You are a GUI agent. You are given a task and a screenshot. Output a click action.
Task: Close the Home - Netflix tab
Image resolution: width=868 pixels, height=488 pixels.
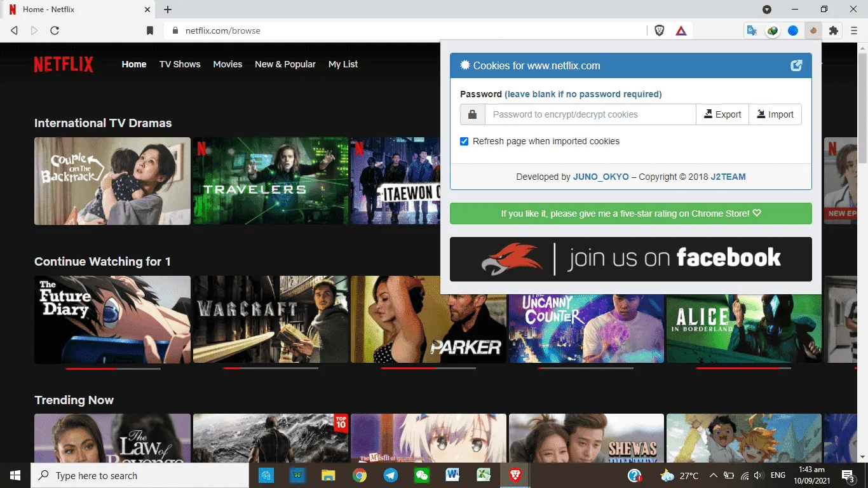point(147,10)
